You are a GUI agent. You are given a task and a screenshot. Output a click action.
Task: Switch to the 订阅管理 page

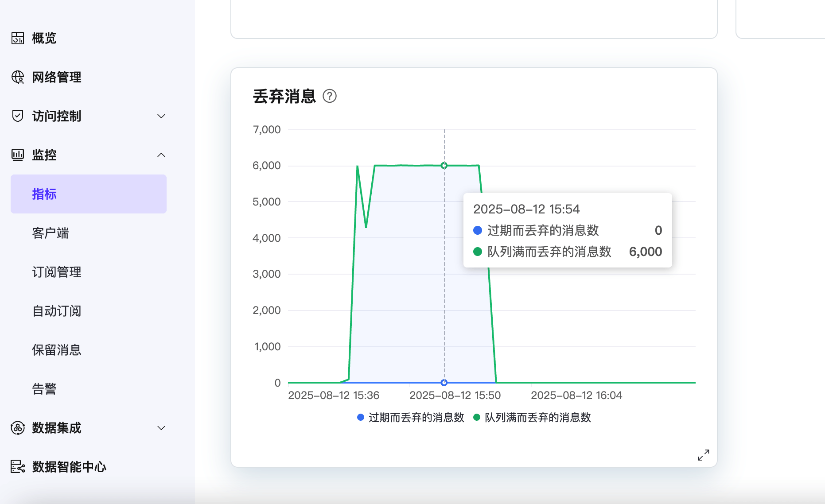[56, 272]
